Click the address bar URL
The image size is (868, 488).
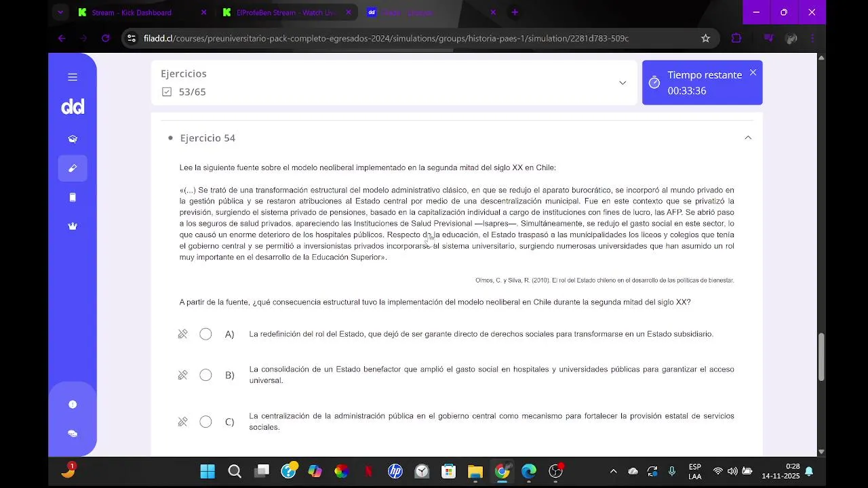pyautogui.click(x=386, y=39)
